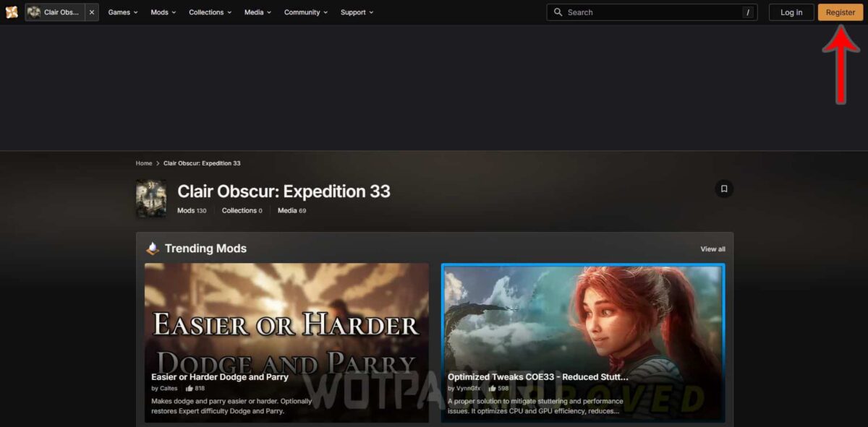Click the Trending Mods icon

point(153,249)
